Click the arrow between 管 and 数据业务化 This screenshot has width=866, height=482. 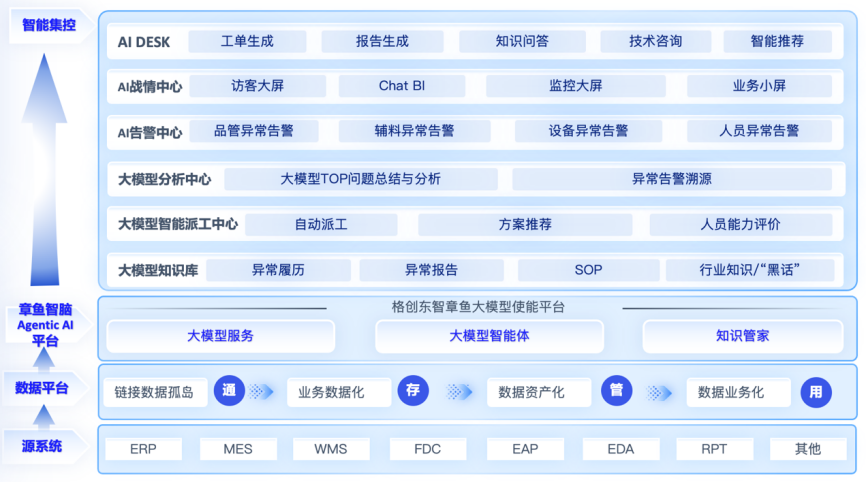pos(660,392)
